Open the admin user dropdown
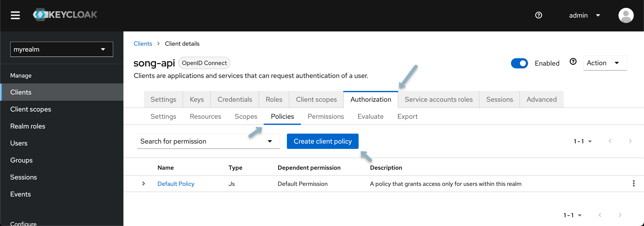Image resolution: width=644 pixels, height=226 pixels. 584,16
